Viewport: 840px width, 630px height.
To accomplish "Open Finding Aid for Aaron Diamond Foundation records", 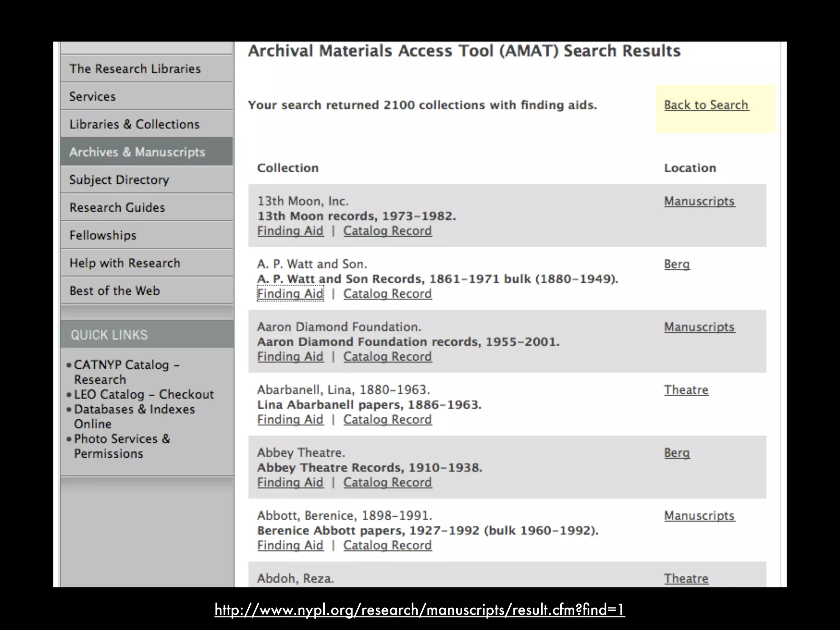I will (290, 356).
